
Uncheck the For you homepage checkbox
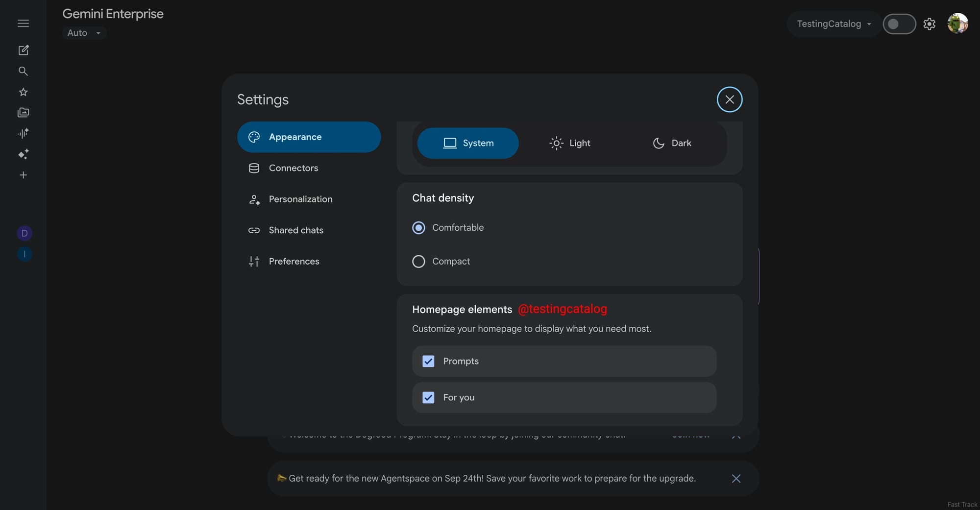pyautogui.click(x=428, y=398)
